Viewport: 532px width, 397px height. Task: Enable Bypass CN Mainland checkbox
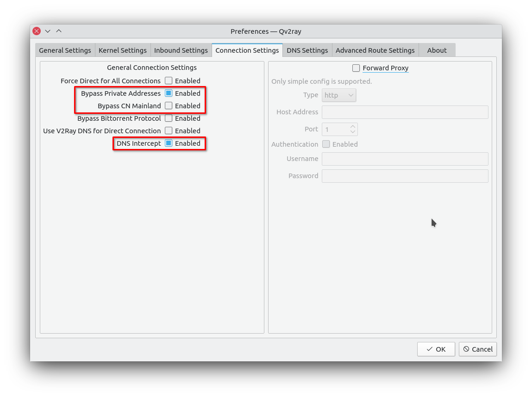pyautogui.click(x=169, y=105)
